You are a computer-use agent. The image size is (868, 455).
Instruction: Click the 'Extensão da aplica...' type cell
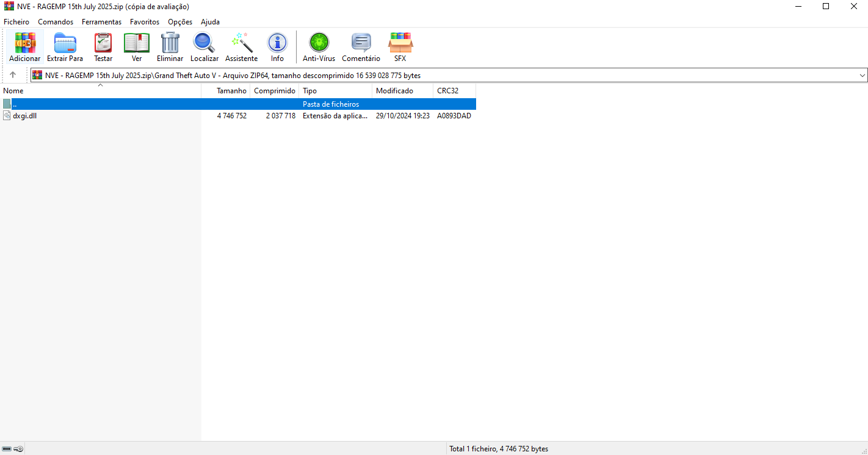pos(335,115)
